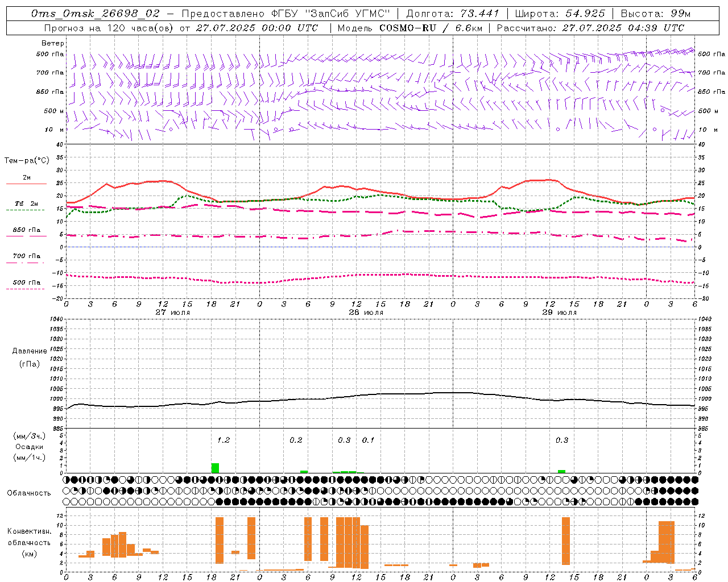Click the Конвективн. облачность panel label

click(x=29, y=537)
